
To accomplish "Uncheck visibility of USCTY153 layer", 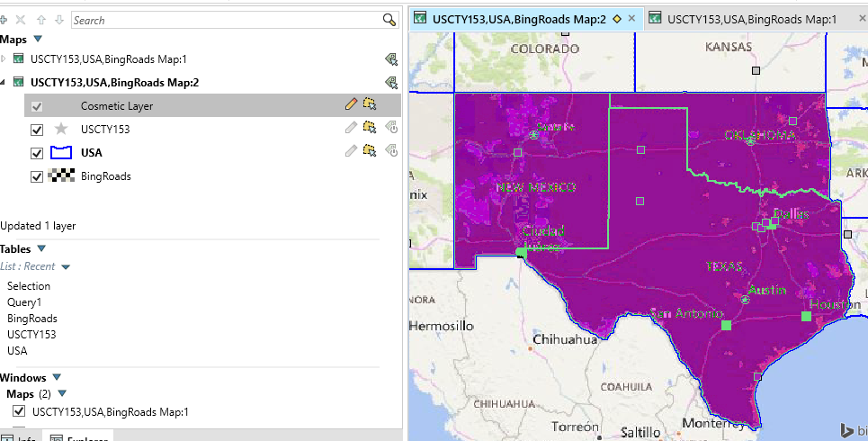I will coord(37,130).
